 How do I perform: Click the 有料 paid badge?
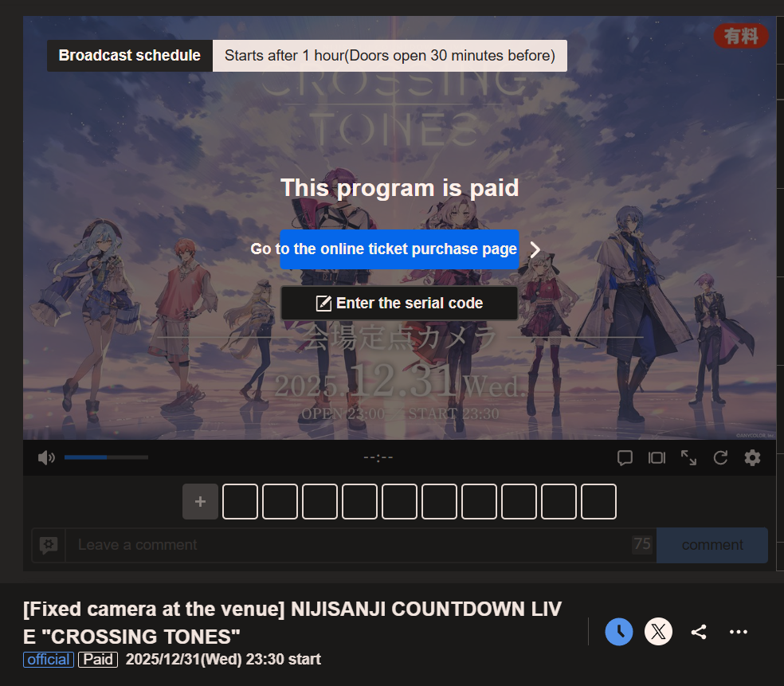point(741,36)
